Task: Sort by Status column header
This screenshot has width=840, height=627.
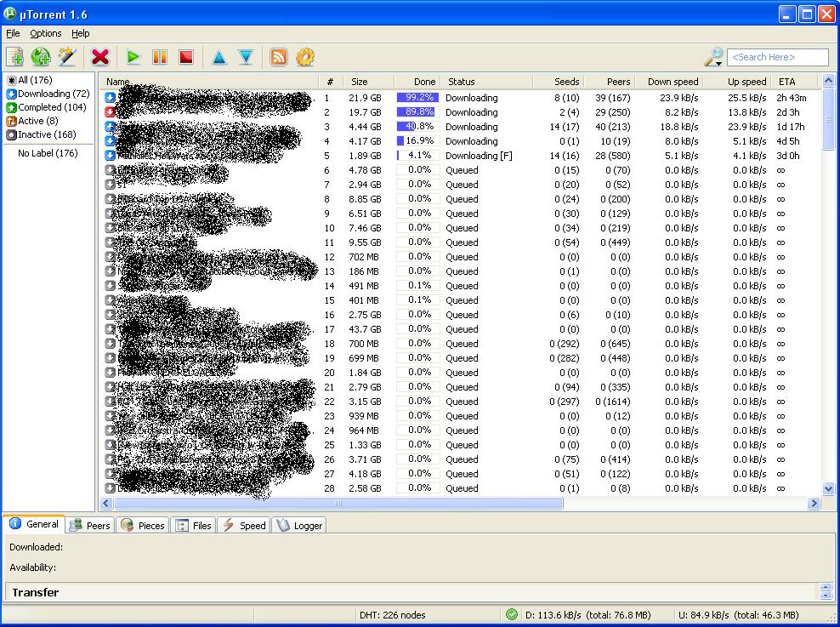Action: click(486, 82)
